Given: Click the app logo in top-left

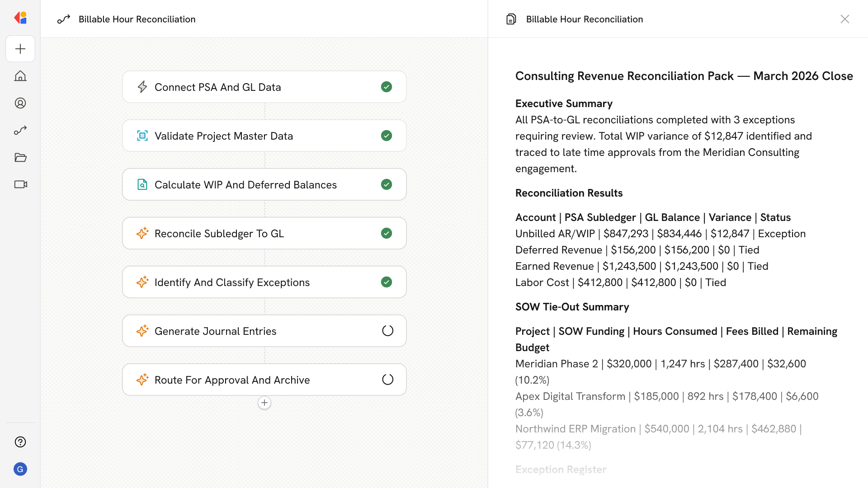Looking at the screenshot, I should pyautogui.click(x=20, y=18).
